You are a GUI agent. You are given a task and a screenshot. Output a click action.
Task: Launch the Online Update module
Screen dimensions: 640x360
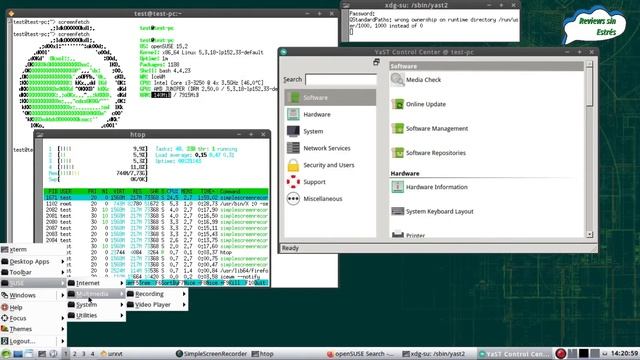(x=419, y=104)
